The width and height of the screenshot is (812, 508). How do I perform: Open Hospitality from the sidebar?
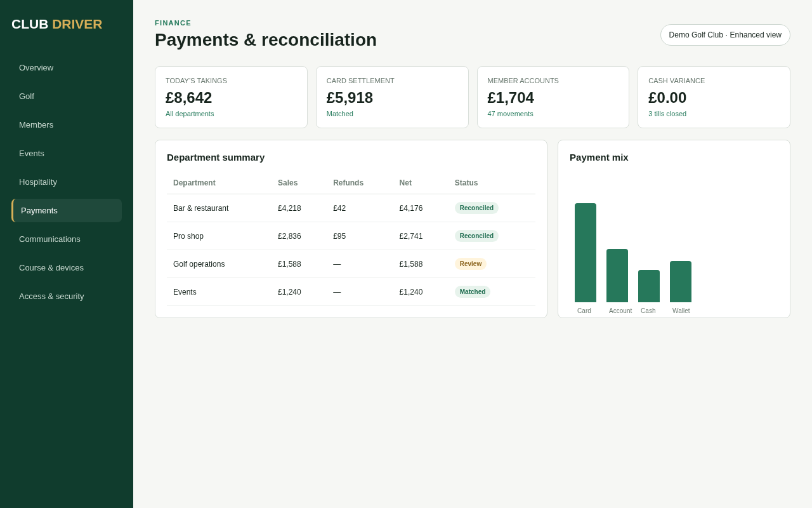(x=67, y=182)
